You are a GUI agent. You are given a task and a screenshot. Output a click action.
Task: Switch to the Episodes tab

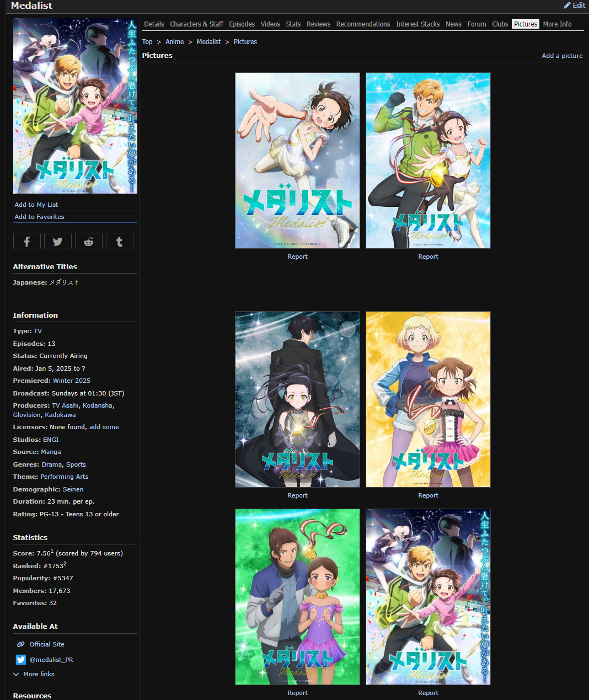click(242, 24)
